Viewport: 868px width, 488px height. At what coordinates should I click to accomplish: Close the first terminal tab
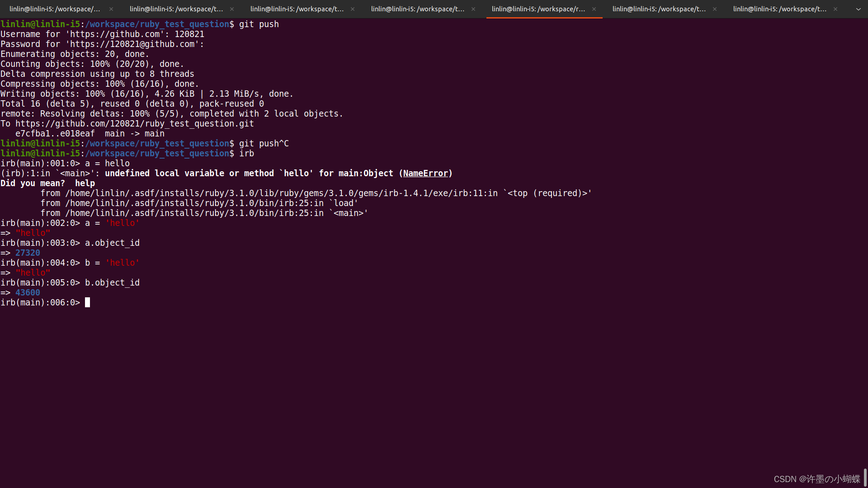click(111, 9)
